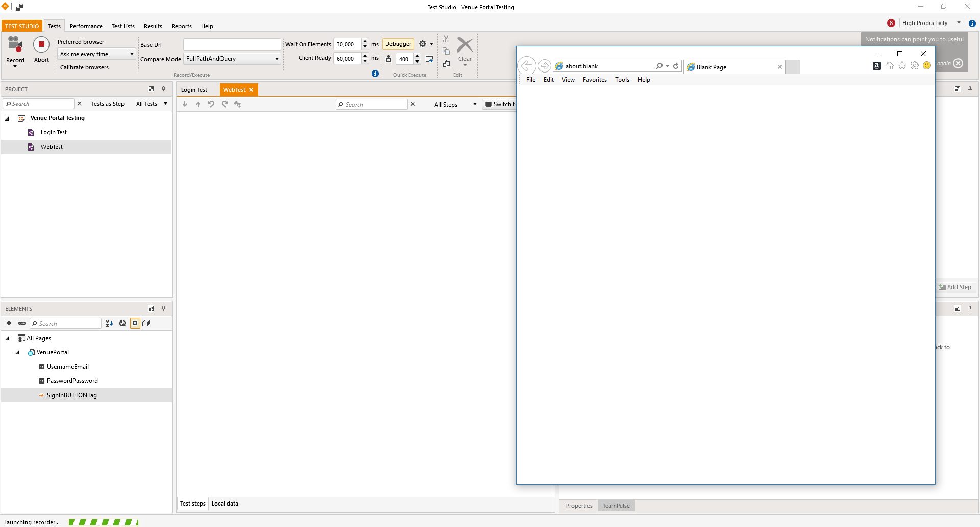Click Calibrate browsers
This screenshot has width=980, height=527.
pos(84,67)
